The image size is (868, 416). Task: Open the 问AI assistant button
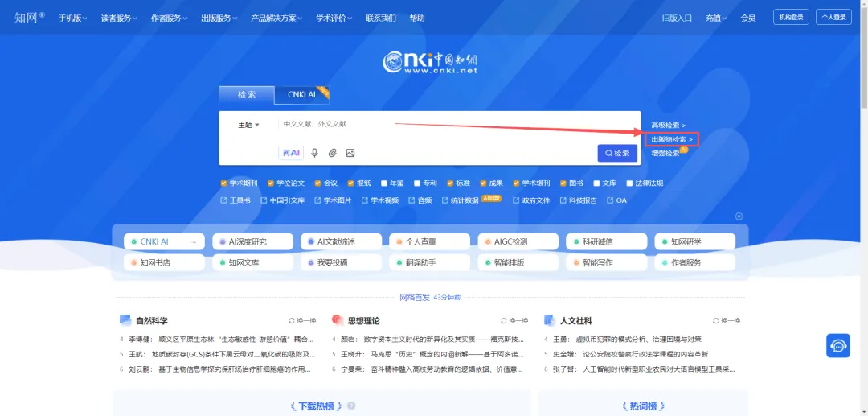[x=291, y=153]
